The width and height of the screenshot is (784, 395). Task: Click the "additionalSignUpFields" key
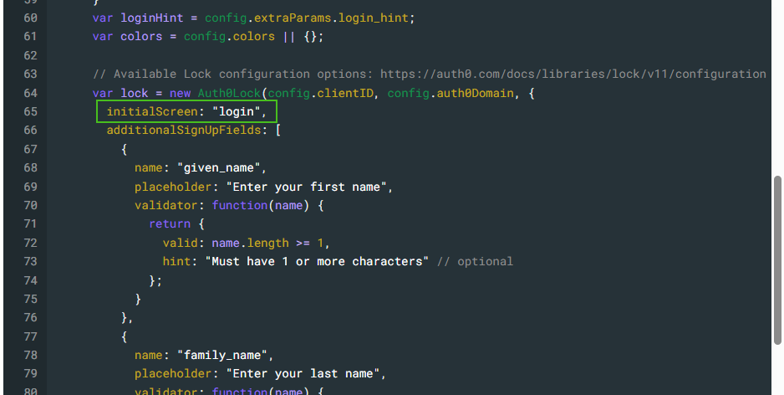tap(184, 130)
